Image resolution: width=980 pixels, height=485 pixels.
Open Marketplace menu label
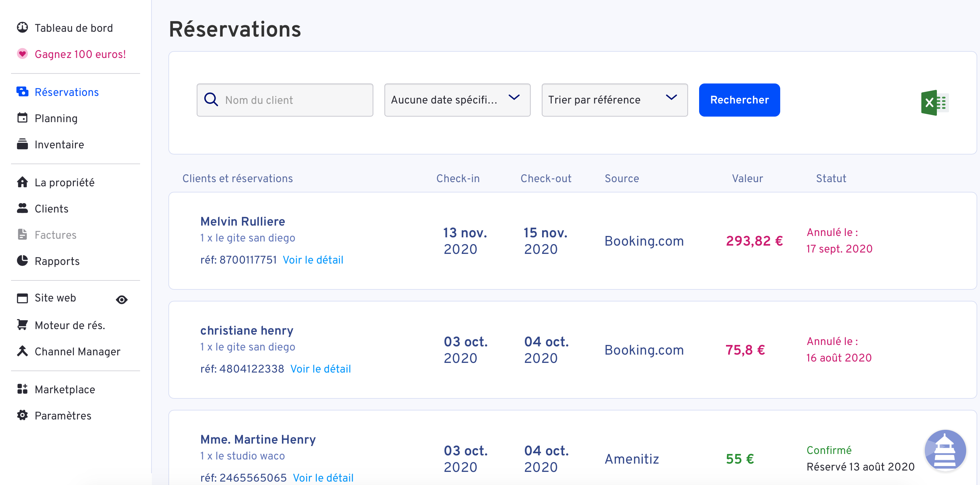click(x=65, y=389)
